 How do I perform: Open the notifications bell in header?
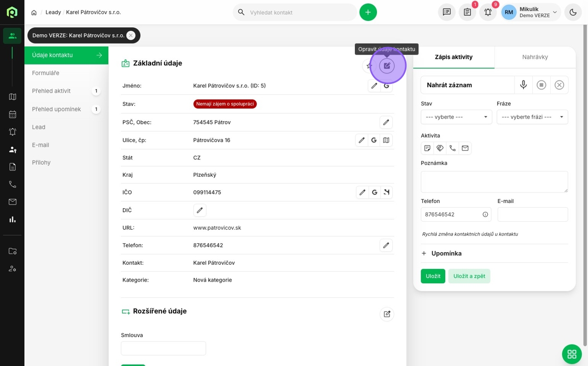pos(488,13)
